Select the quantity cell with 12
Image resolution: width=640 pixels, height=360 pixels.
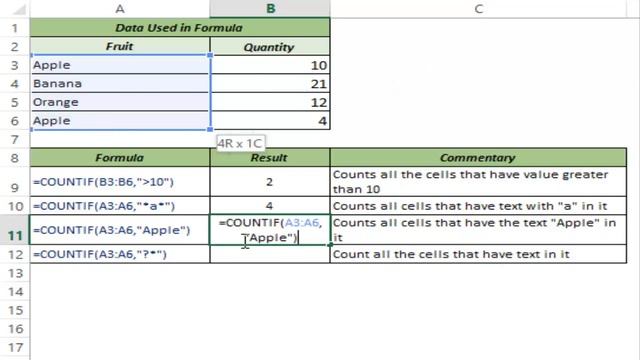(x=270, y=102)
